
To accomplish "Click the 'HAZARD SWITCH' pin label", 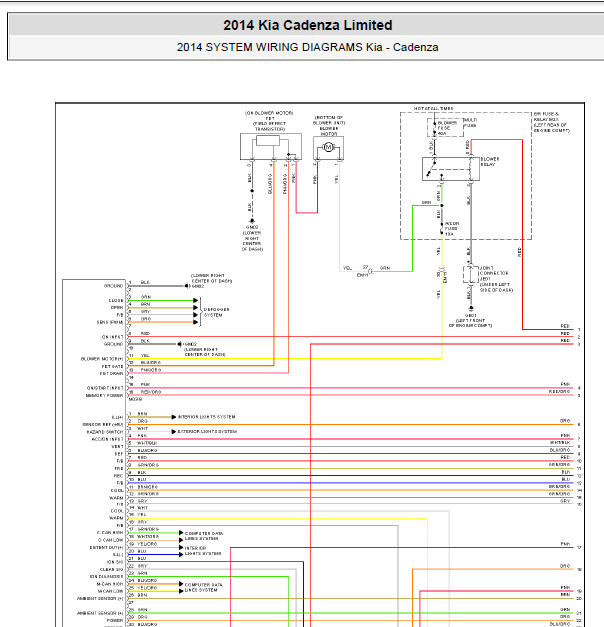I will click(x=105, y=432).
